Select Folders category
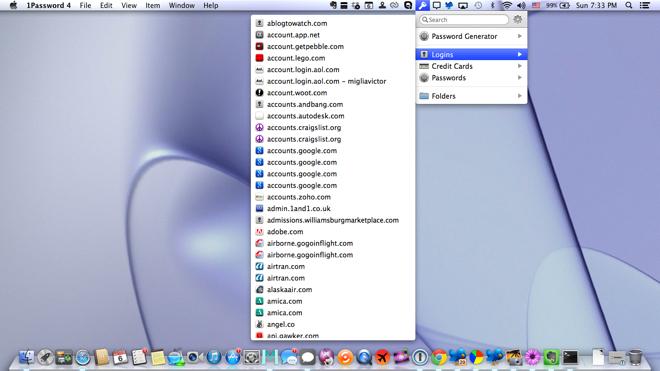Viewport: 660px width, 371px height. pyautogui.click(x=471, y=96)
